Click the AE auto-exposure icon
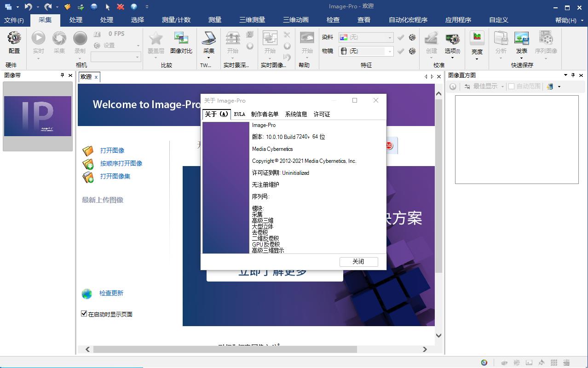Image resolution: width=588 pixels, height=368 pixels. (x=97, y=34)
